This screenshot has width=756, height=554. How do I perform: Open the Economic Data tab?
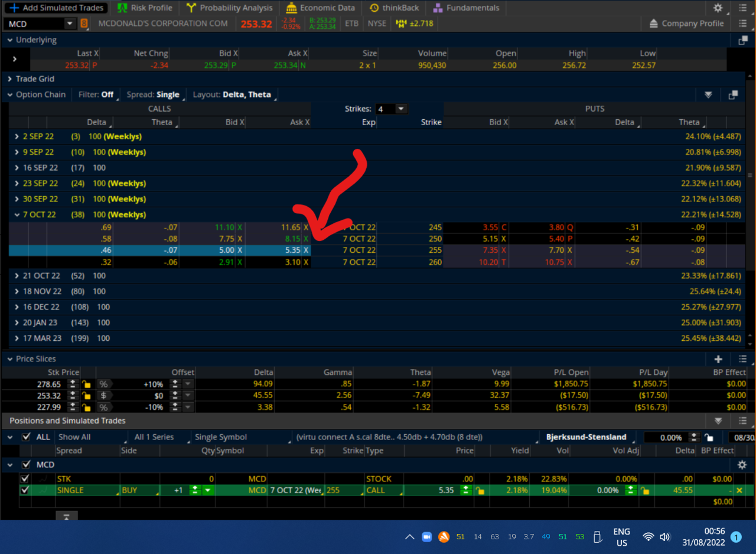click(321, 8)
